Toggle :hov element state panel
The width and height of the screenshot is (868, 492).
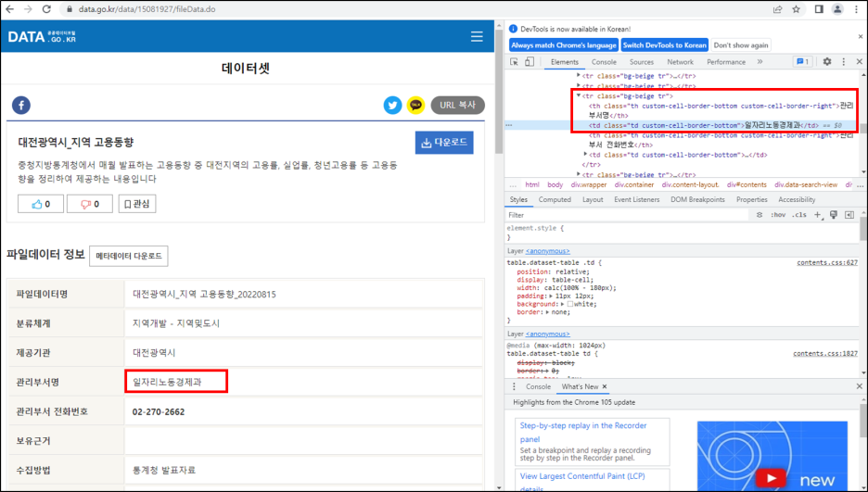[778, 215]
